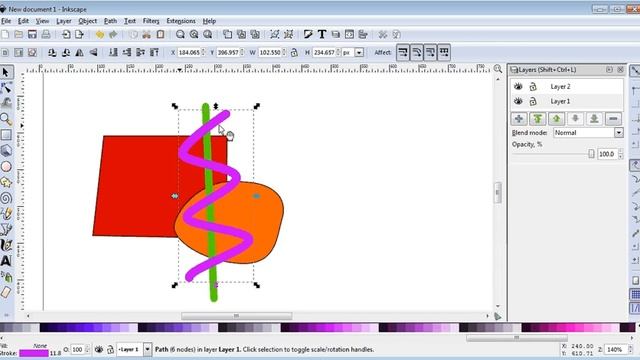Toggle lock of Layer 2
Screen dimensions: 640x360
click(533, 87)
